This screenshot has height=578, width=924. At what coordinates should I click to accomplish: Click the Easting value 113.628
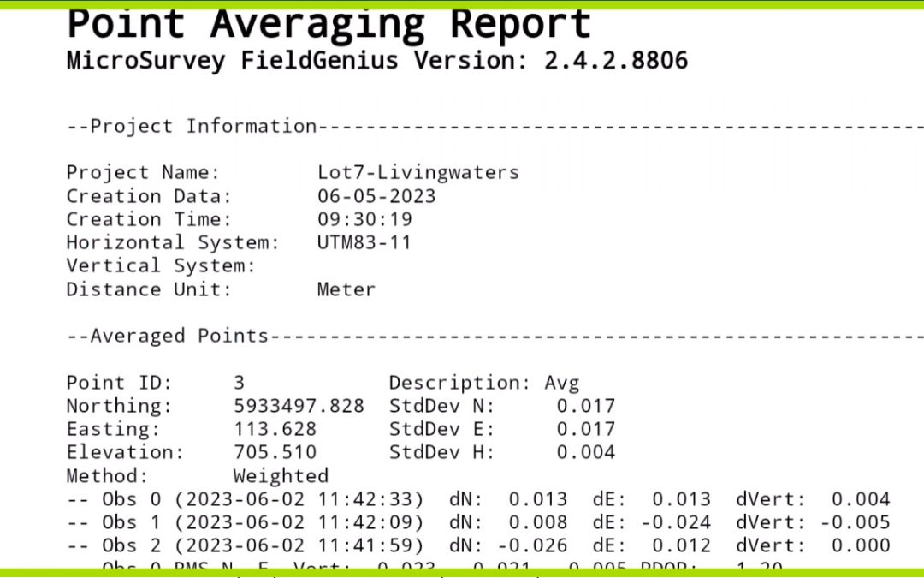[x=275, y=429]
